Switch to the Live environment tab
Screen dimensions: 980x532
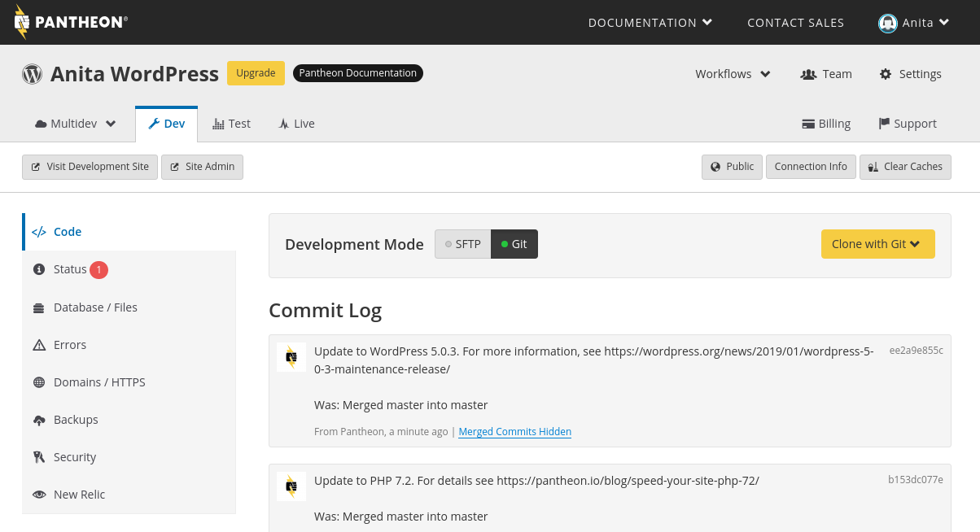tap(296, 124)
